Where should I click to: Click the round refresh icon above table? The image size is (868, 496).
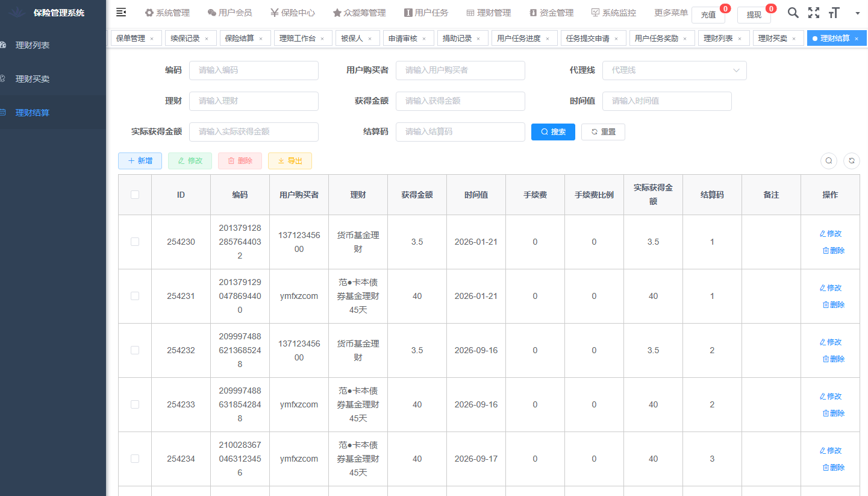[x=852, y=161]
